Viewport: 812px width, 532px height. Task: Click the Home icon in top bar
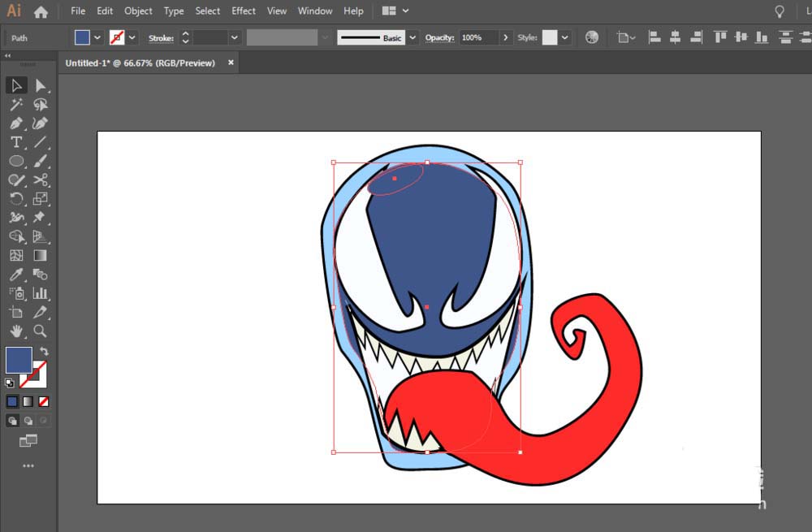click(41, 11)
